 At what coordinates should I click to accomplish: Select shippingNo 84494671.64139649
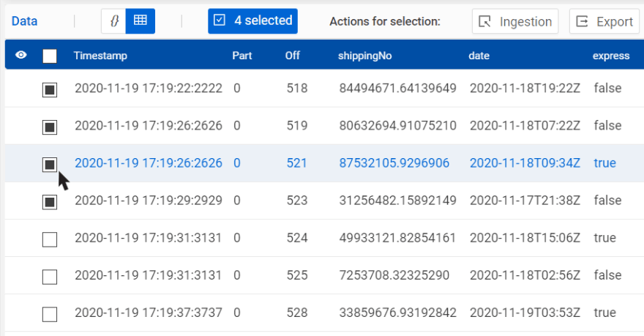(397, 88)
